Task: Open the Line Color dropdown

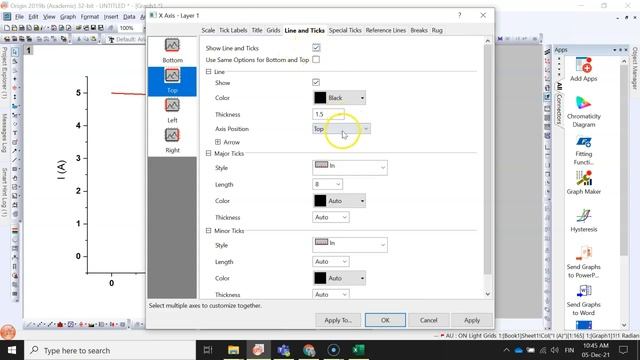Action: pyautogui.click(x=339, y=98)
